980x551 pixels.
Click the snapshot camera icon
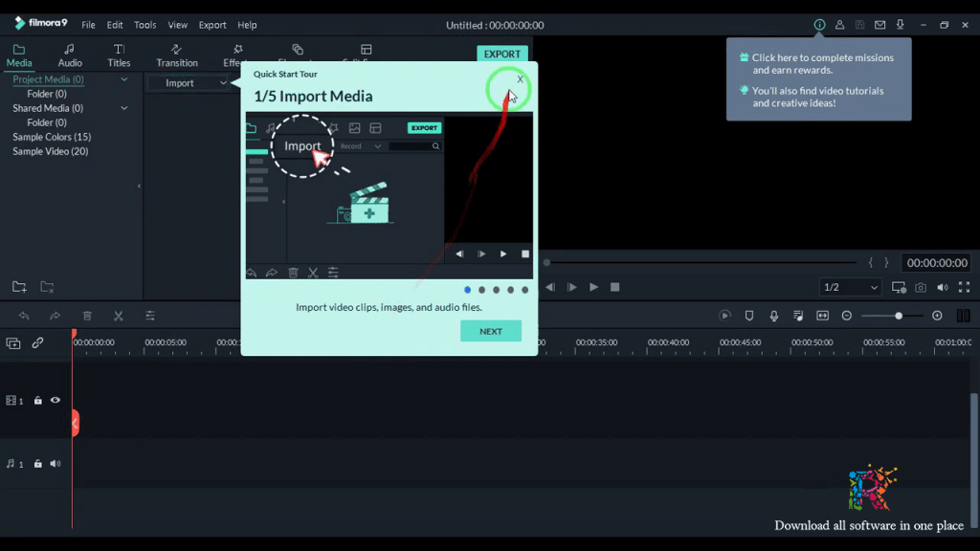(921, 287)
